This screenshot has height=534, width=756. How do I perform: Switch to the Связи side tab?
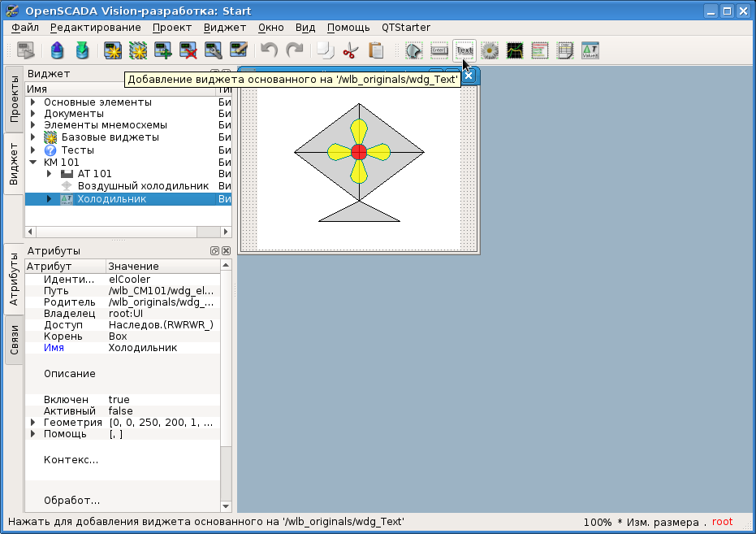coord(14,341)
